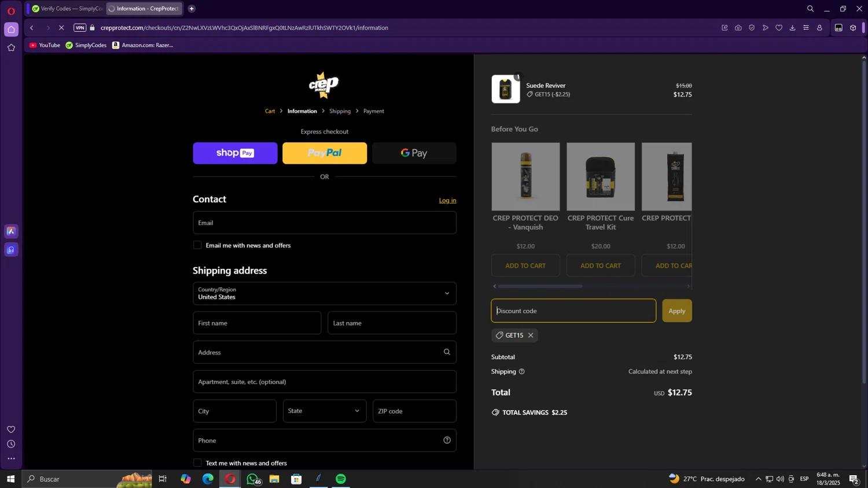This screenshot has width=868, height=488.
Task: Open the YouTube bookmark
Action: 45,45
